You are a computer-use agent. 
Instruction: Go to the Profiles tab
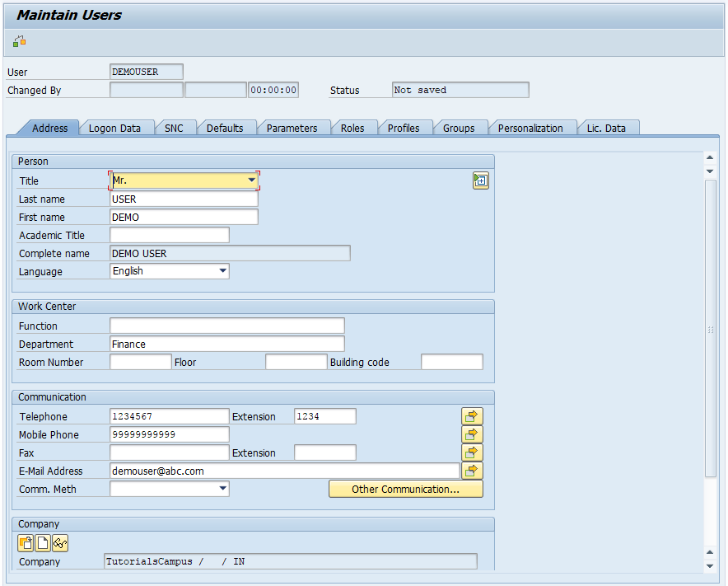point(404,128)
